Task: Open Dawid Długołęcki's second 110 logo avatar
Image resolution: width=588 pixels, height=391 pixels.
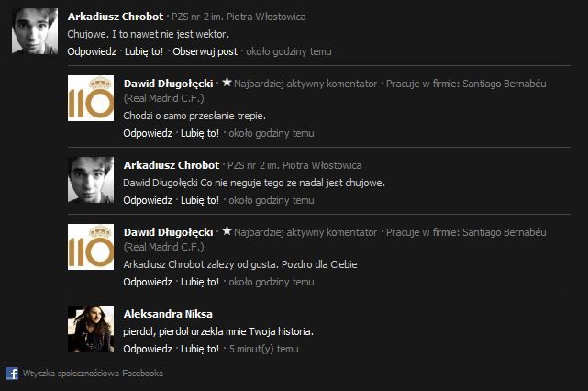Action: (91, 247)
